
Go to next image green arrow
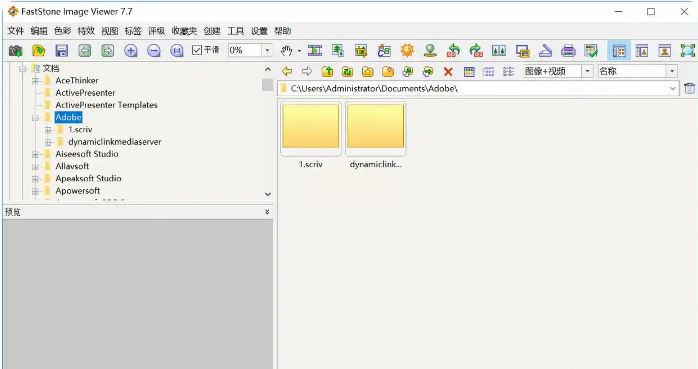pos(108,51)
